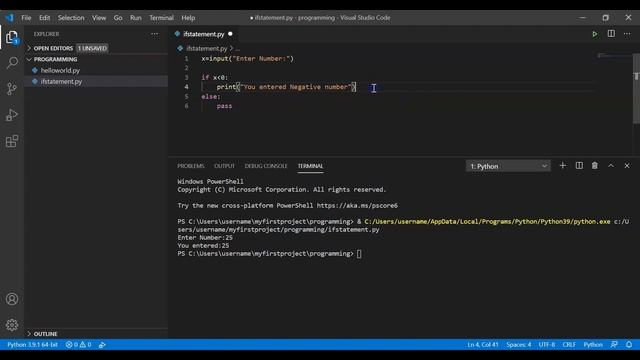Click the 'else:' line in editor
The height and width of the screenshot is (360, 640).
(x=211, y=96)
